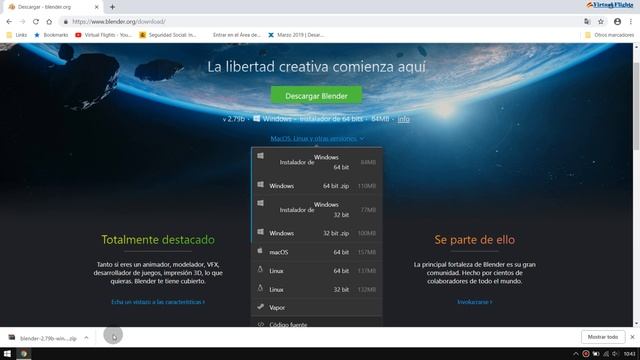Open a new browser tab
Image resolution: width=640 pixels, height=360 pixels.
[112, 7]
